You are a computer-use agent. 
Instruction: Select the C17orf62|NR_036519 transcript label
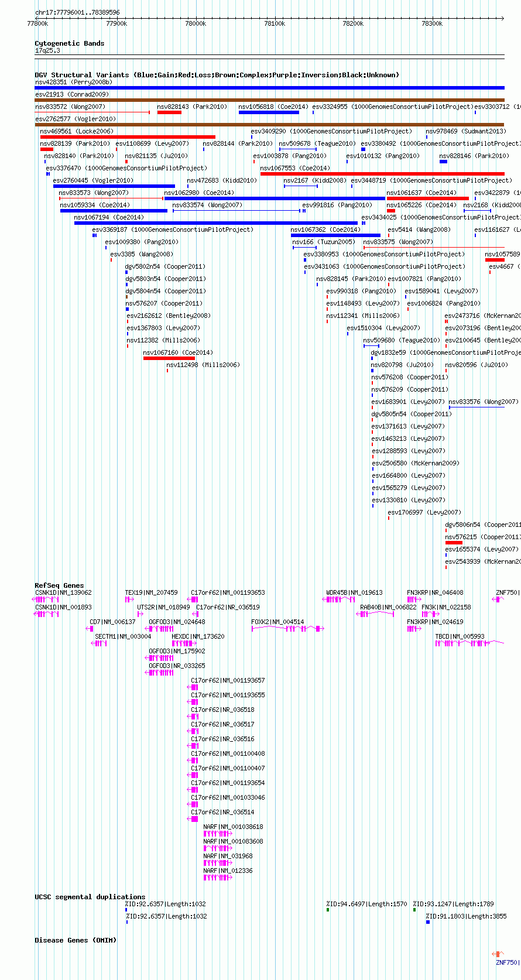tap(228, 607)
